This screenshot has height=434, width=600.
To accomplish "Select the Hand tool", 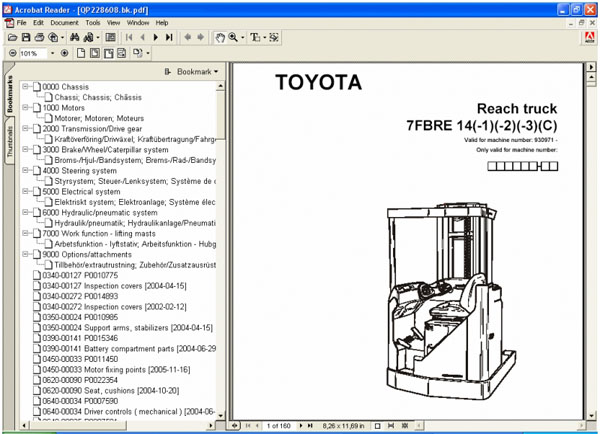I will click(x=220, y=38).
